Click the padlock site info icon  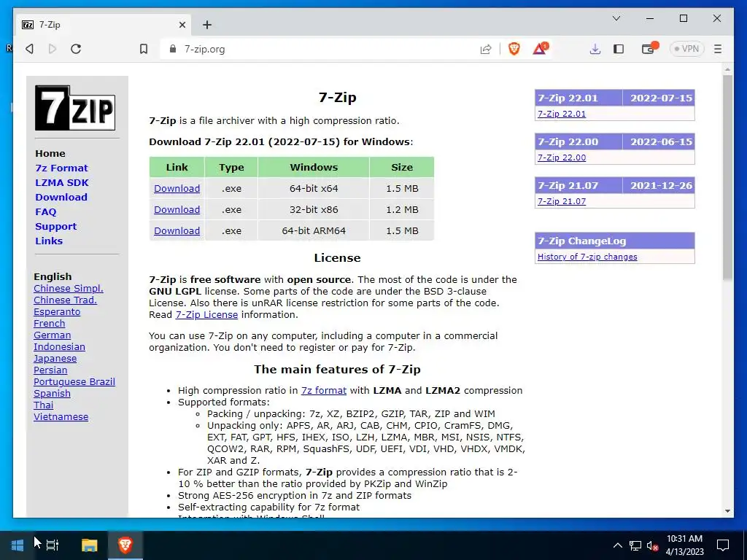tap(173, 49)
